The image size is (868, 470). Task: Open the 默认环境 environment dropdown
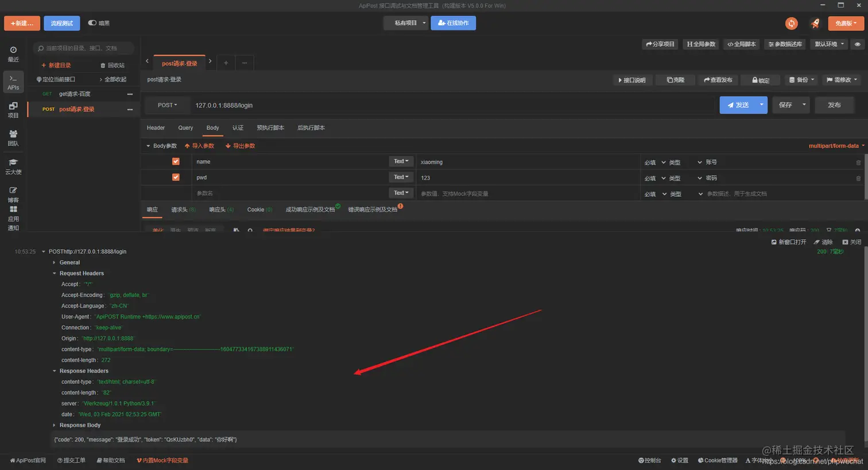click(830, 44)
